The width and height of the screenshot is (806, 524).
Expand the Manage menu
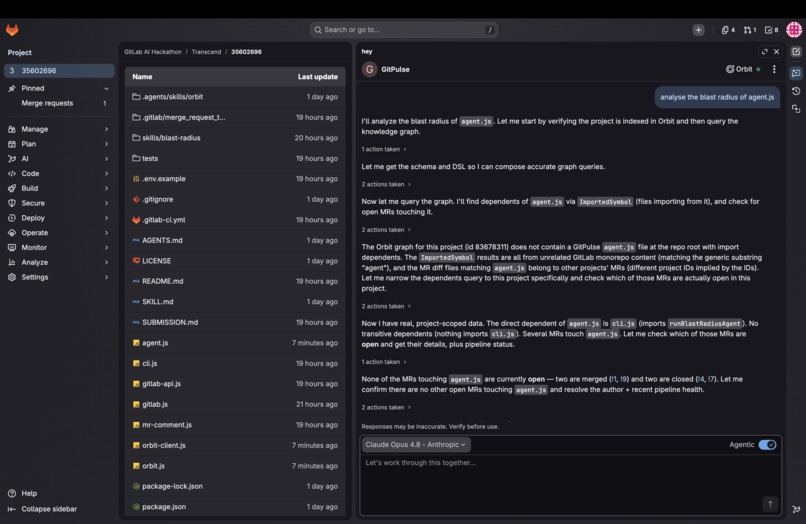point(58,129)
